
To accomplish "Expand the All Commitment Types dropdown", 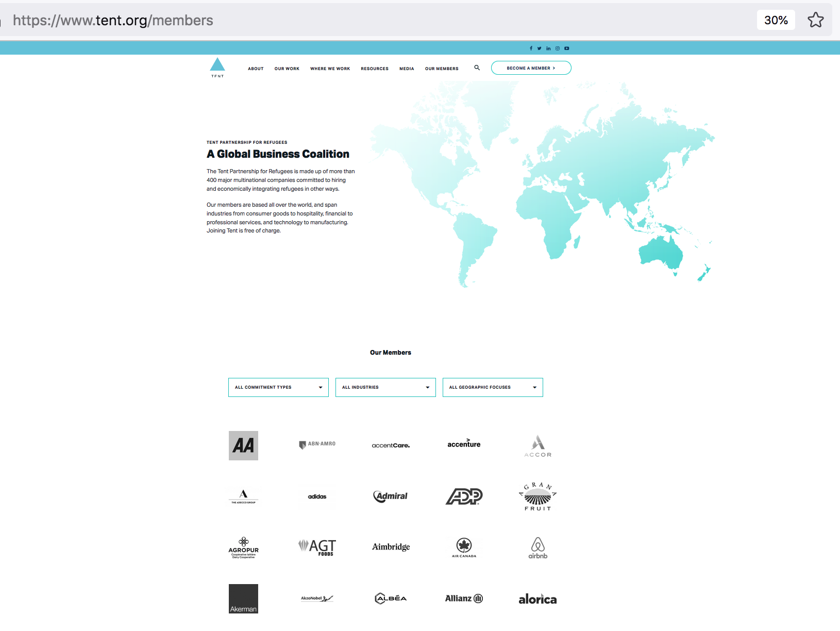I will [x=278, y=387].
